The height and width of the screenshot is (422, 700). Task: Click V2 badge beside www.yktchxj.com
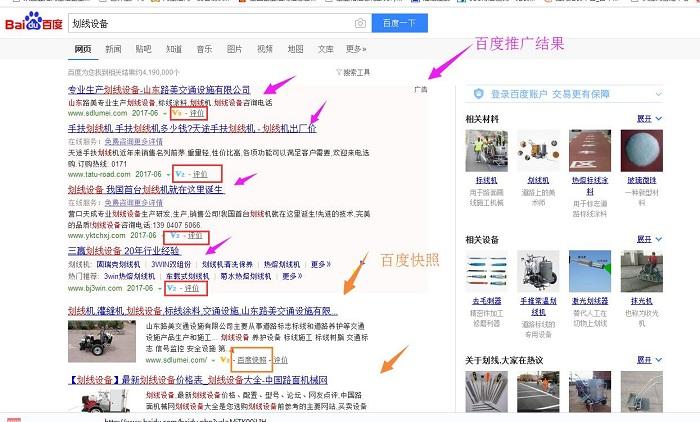175,235
